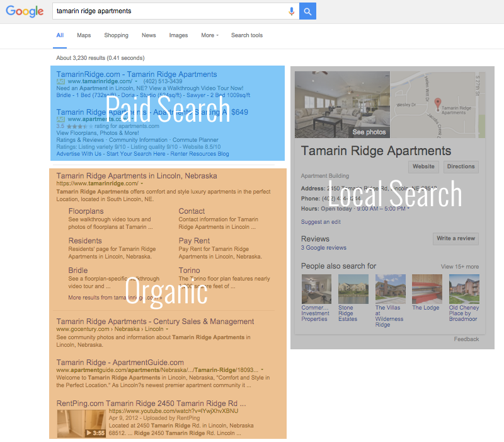Open the Contact sitelink
504x442 pixels.
click(192, 211)
